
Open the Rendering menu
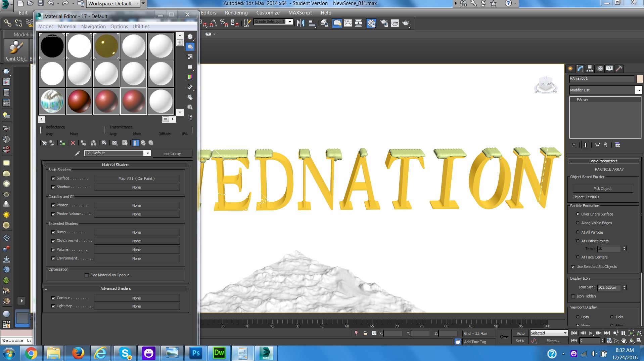[x=236, y=12]
